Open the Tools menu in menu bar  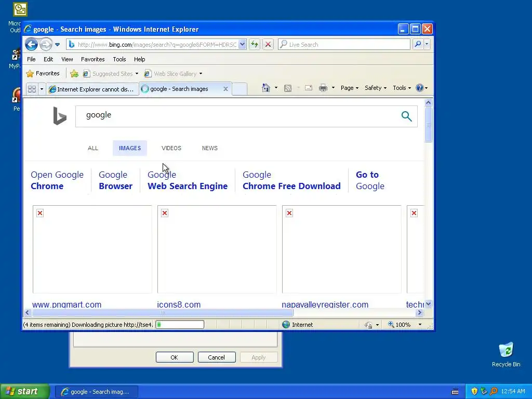119,59
